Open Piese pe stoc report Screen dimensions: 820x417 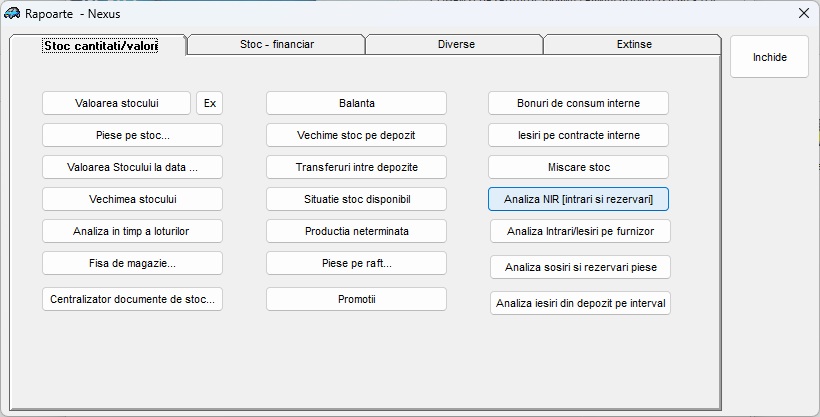pyautogui.click(x=132, y=135)
